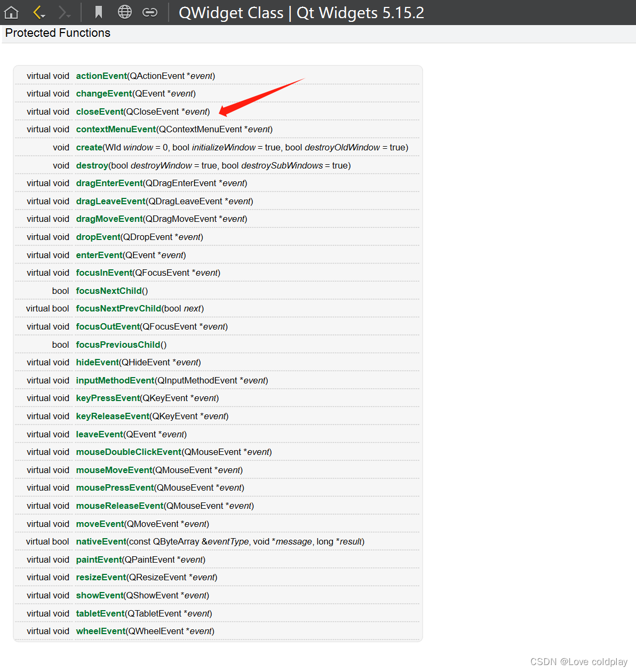
Task: Open the mouseMoveEvent function link
Action: coord(114,470)
